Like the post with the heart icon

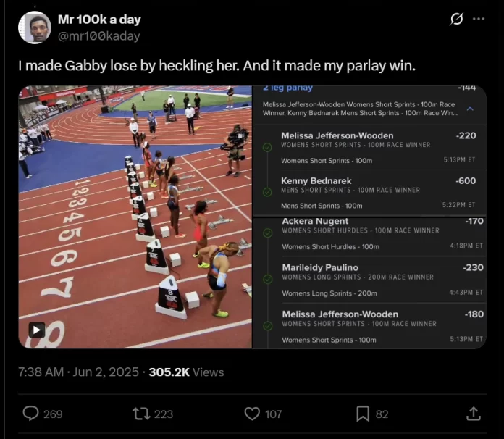[252, 414]
